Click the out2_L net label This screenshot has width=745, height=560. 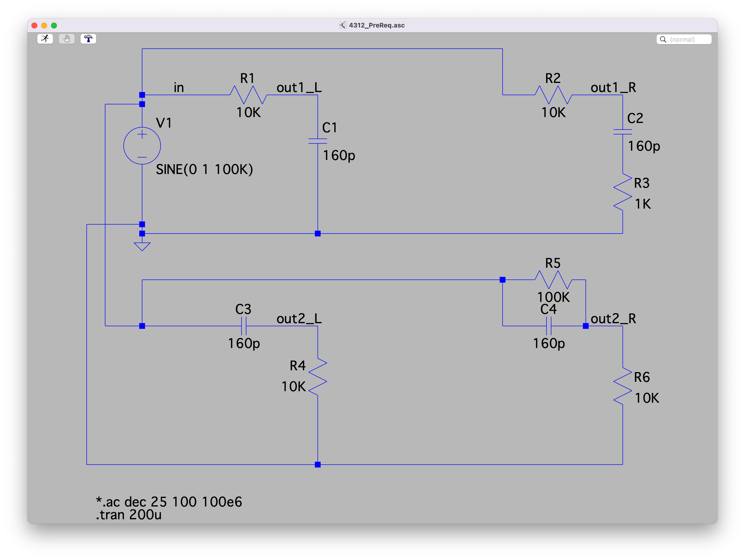coord(299,319)
